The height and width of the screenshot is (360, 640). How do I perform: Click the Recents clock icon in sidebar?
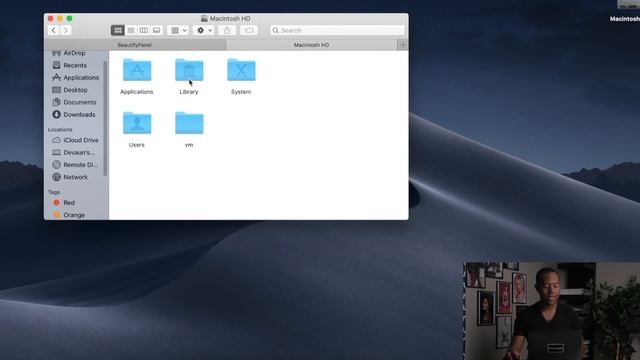coord(57,65)
